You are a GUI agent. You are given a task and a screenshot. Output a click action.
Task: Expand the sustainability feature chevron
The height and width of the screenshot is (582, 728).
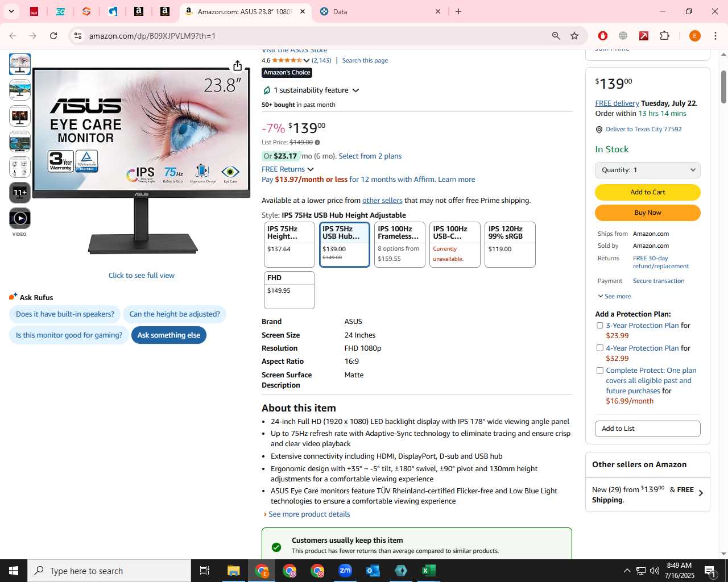[356, 90]
